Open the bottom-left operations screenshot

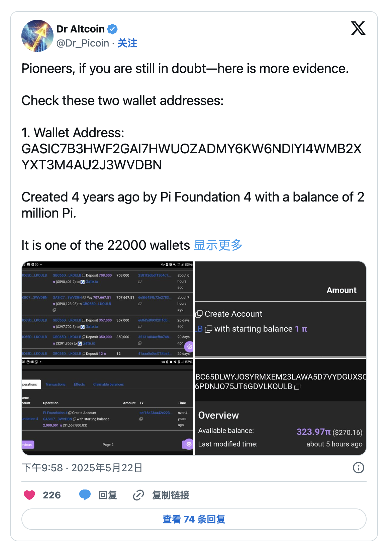pos(108,407)
